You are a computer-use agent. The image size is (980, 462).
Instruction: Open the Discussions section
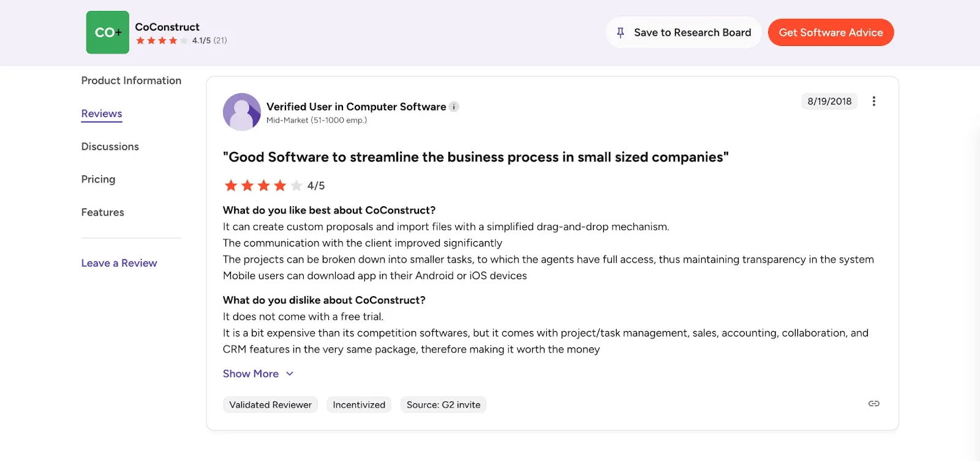point(110,147)
